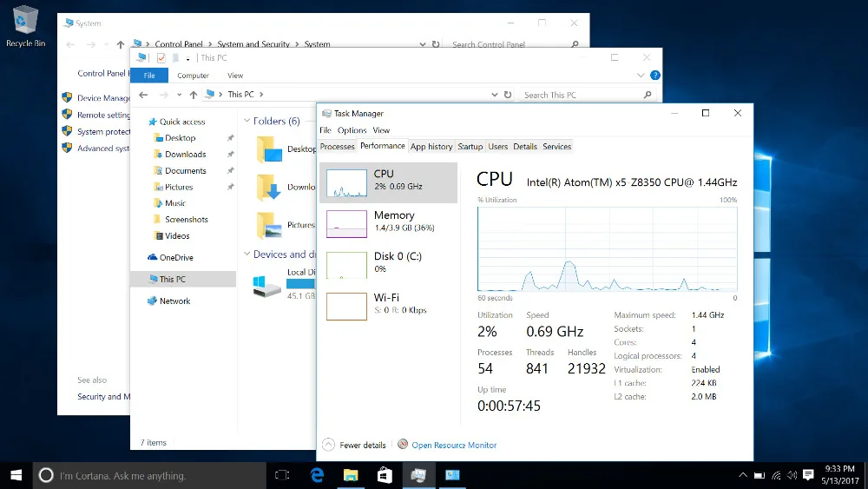Show hidden tray icons chevron
Screen dimensions: 868x489
pyautogui.click(x=743, y=475)
